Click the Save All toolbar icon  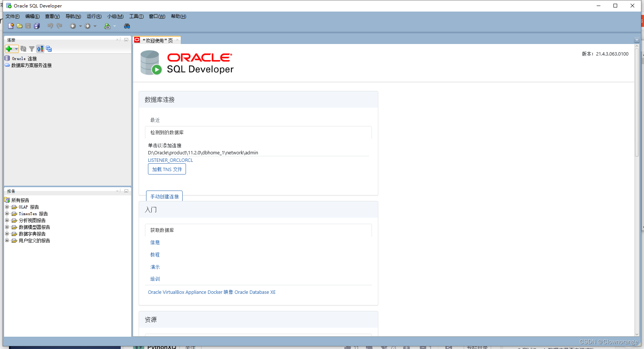pyautogui.click(x=37, y=26)
